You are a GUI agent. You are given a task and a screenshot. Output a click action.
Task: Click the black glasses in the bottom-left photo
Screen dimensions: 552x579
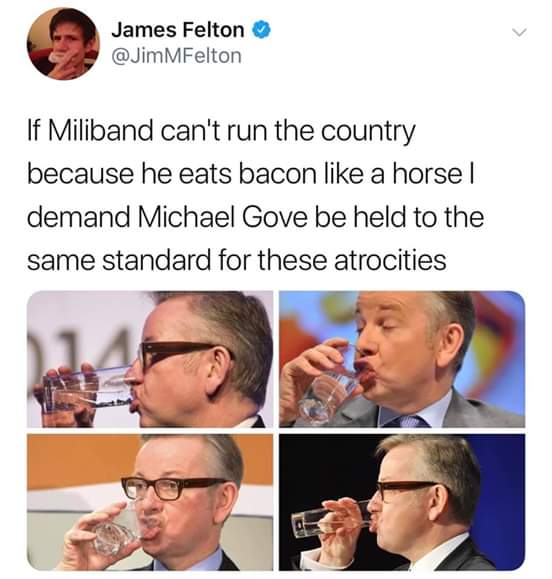click(175, 487)
